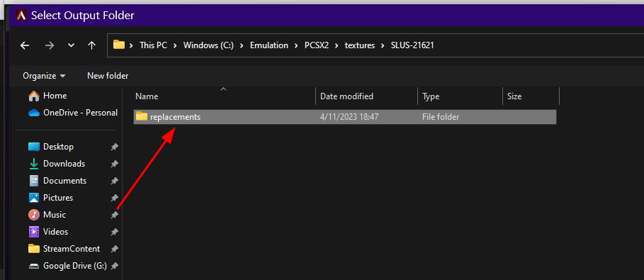Image resolution: width=644 pixels, height=280 pixels.
Task: Go back with the left arrow button
Action: pos(25,45)
